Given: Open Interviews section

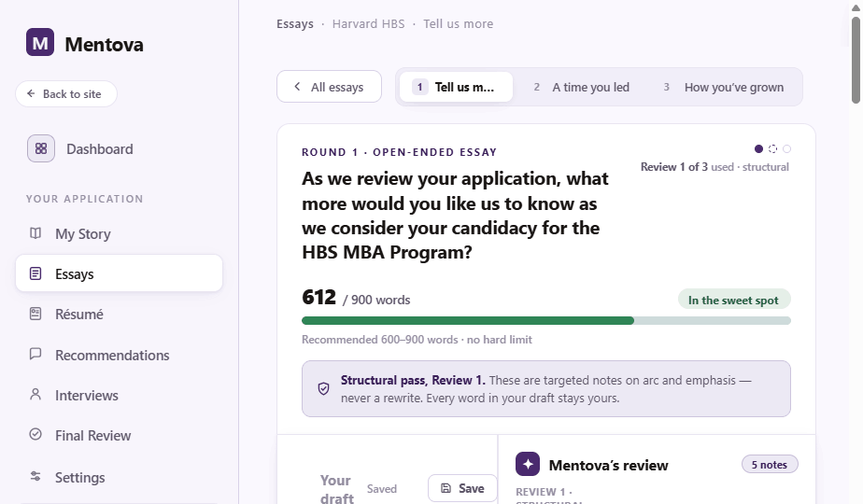Looking at the screenshot, I should pos(119,395).
